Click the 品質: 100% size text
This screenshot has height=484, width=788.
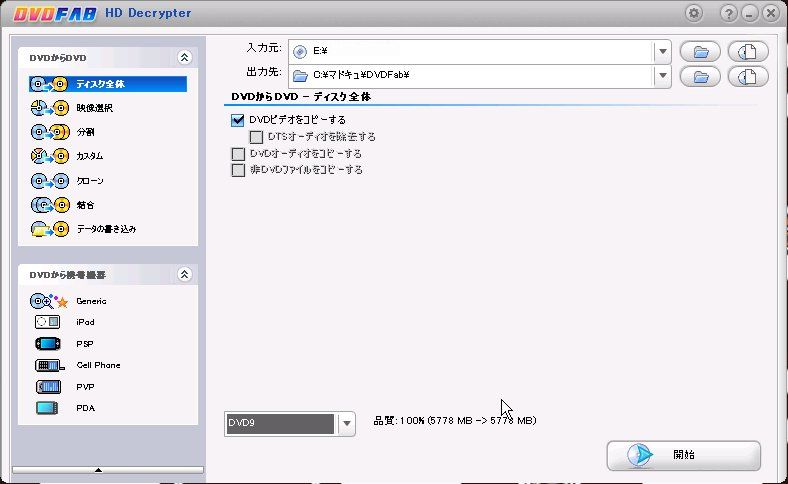(455, 421)
